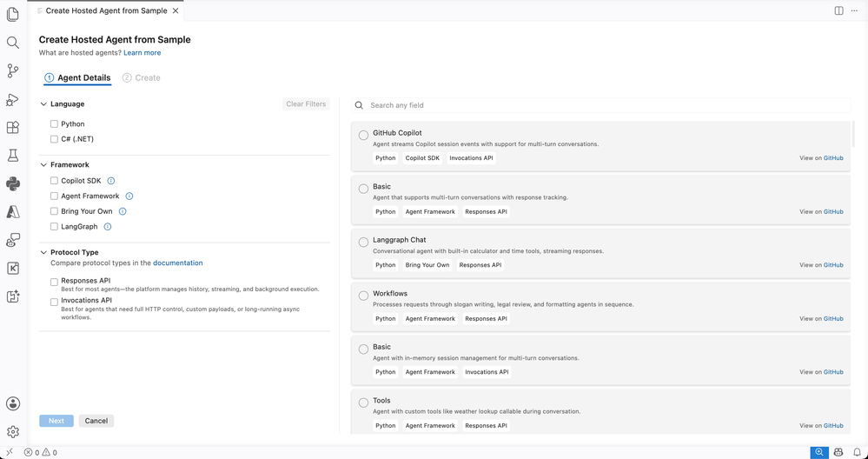Click the samples list vertical scrollbar

point(853,135)
